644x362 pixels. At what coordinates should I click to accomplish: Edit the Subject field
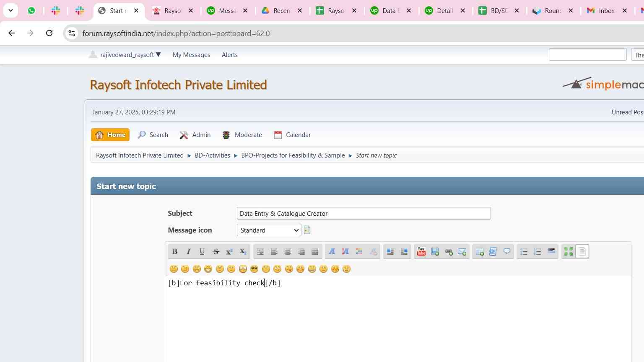click(364, 213)
